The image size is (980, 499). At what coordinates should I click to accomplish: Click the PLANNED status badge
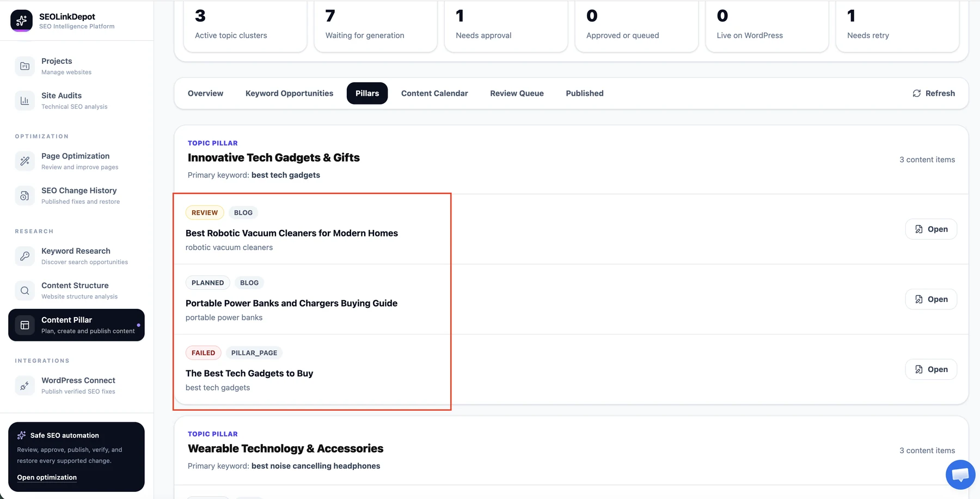pos(207,283)
